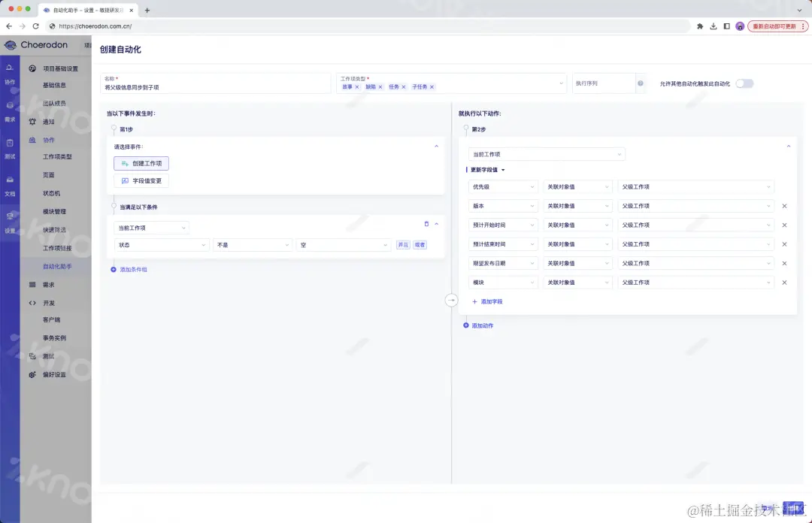Open the 更新字段值 action type dropdown

click(487, 170)
